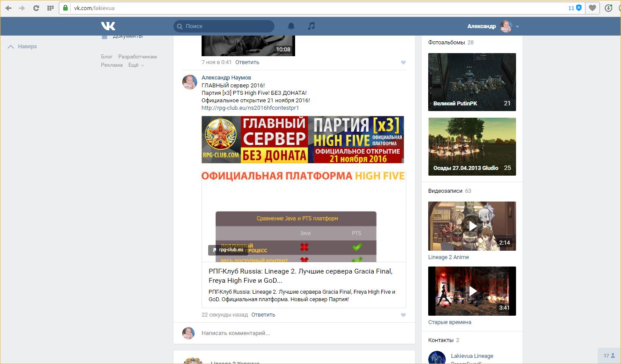The height and width of the screenshot is (364, 621).
Task: Open the Видеозаписи section
Action: pos(445,191)
